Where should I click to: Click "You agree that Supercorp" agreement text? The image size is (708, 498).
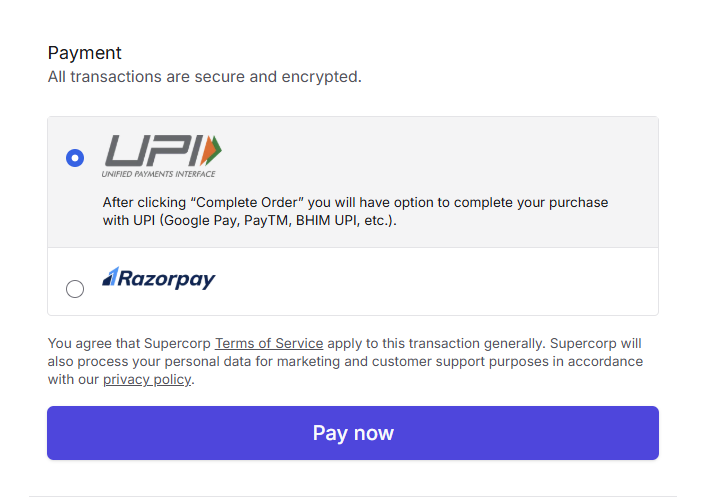tap(129, 343)
